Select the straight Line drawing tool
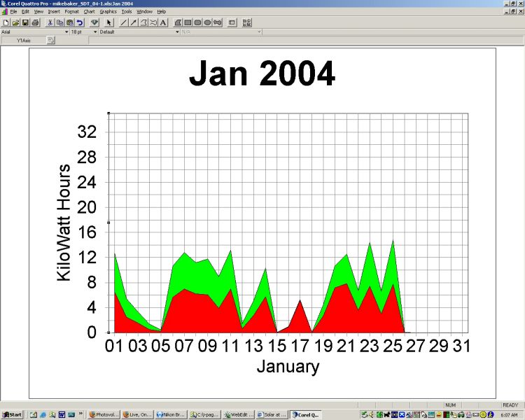This screenshot has height=420, width=525. pyautogui.click(x=124, y=22)
